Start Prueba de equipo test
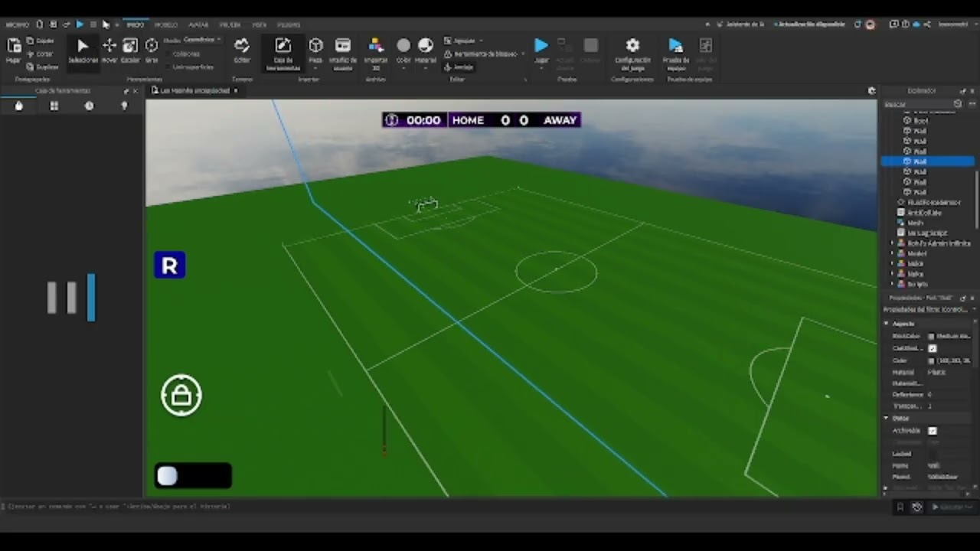980x551 pixels. pos(675,53)
